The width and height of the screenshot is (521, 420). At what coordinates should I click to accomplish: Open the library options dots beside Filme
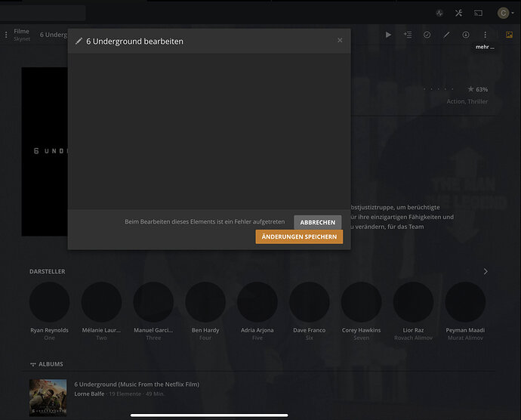(6, 35)
